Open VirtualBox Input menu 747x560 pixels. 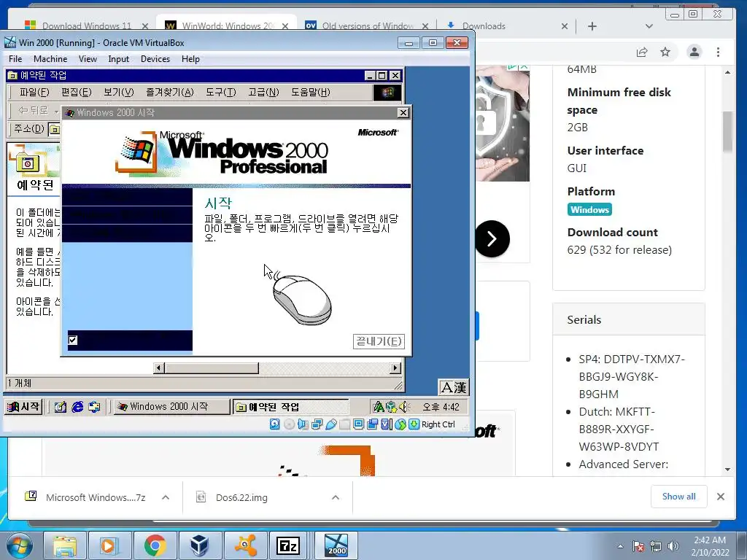coord(118,58)
